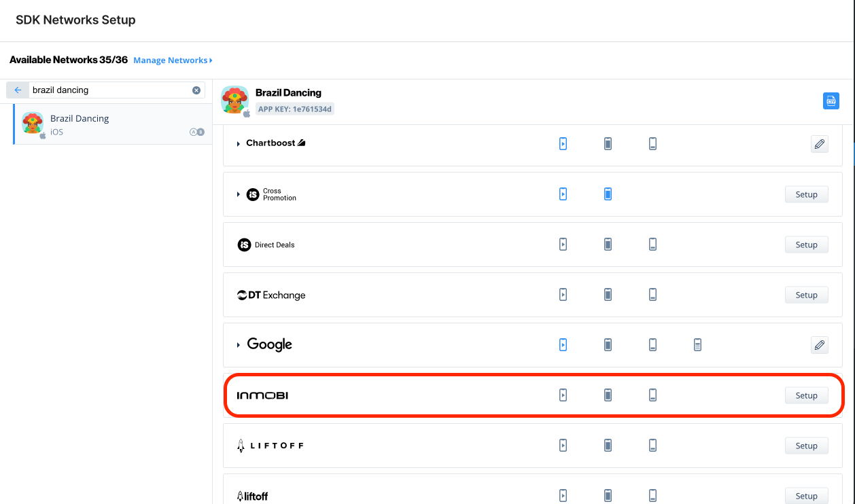Clear the app search field
The image size is (855, 504).
(x=196, y=90)
